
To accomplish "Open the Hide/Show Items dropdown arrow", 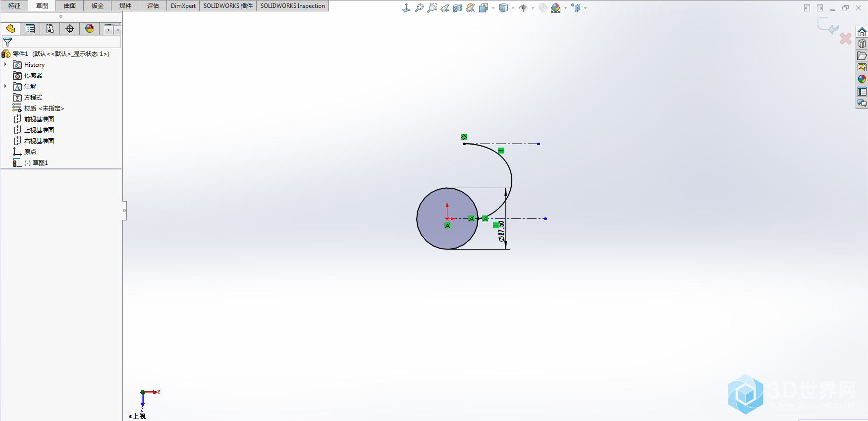I will tap(533, 8).
